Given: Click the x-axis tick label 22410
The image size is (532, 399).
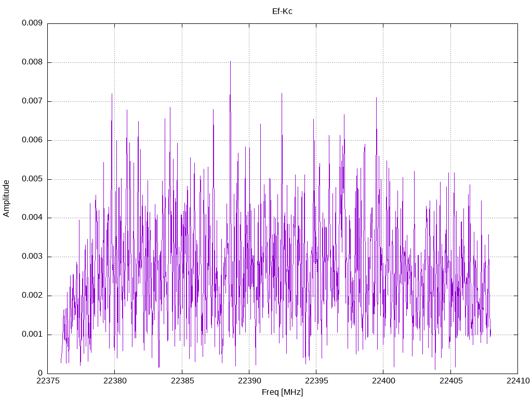Looking at the screenshot, I should click(x=518, y=381).
